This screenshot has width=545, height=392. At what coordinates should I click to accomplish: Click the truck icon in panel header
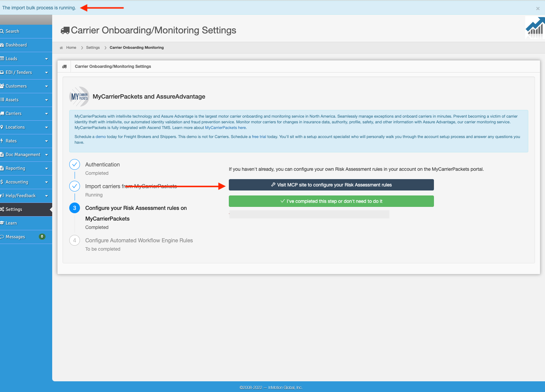click(64, 67)
